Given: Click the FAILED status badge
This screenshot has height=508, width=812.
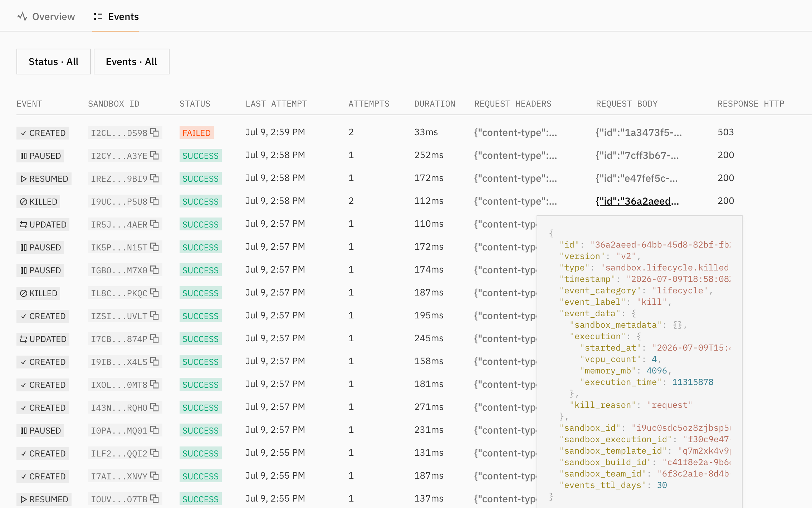Looking at the screenshot, I should click(197, 133).
